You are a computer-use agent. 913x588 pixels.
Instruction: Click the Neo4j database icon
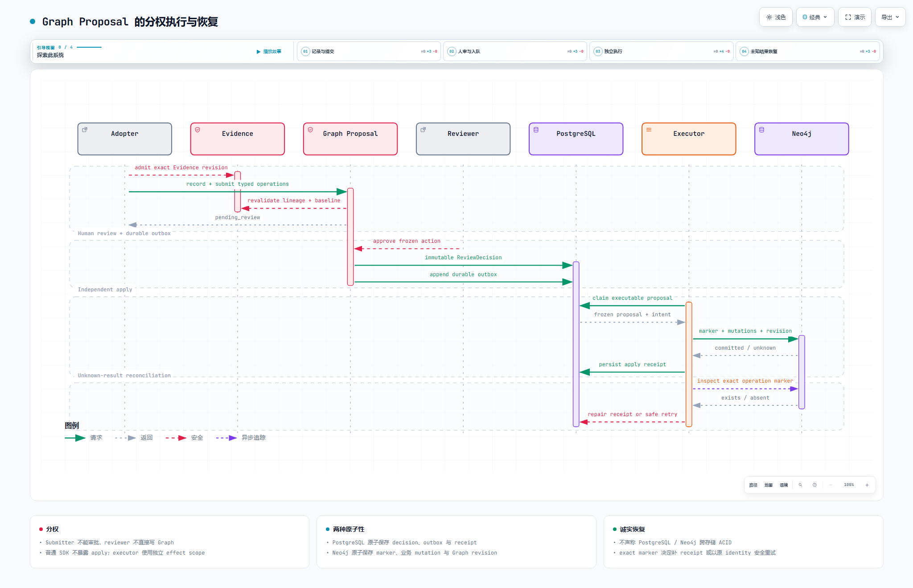pyautogui.click(x=761, y=130)
